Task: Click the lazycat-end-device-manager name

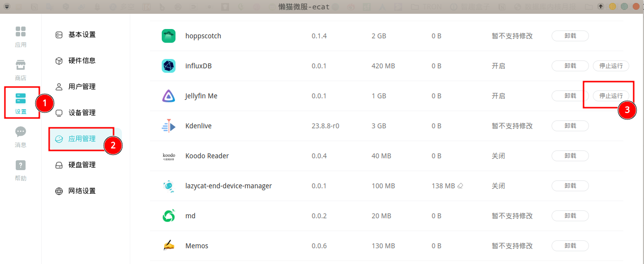Action: pyautogui.click(x=229, y=186)
